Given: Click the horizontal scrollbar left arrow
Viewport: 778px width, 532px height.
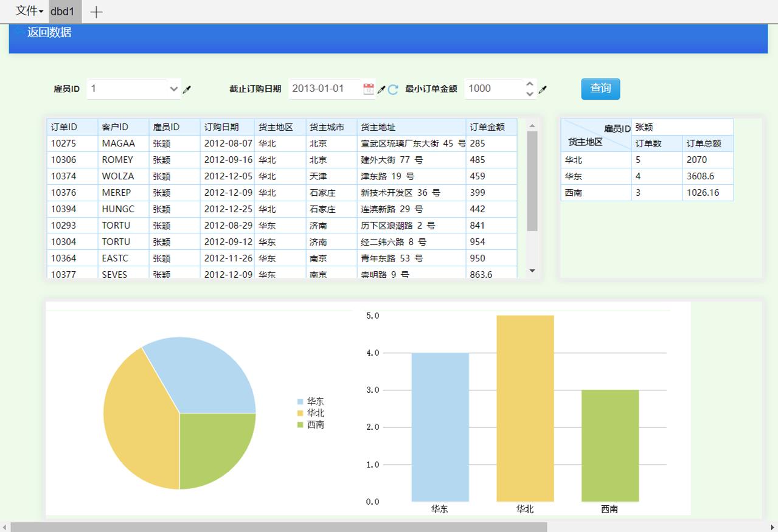Looking at the screenshot, I should (x=5, y=527).
